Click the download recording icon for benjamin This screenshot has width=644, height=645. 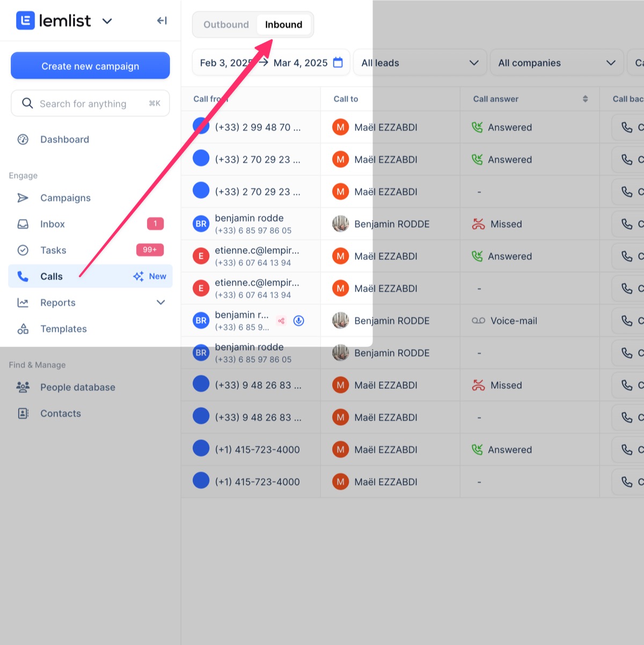pos(299,321)
